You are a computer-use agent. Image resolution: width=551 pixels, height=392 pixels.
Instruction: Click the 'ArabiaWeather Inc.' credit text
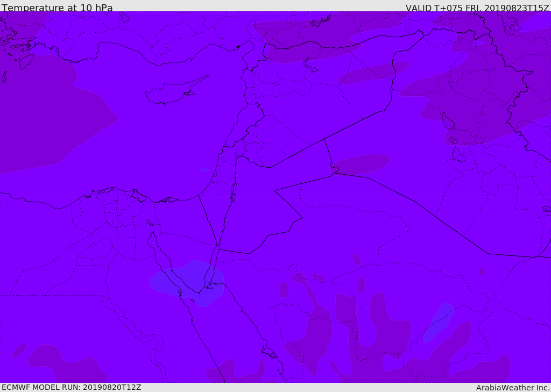513,388
